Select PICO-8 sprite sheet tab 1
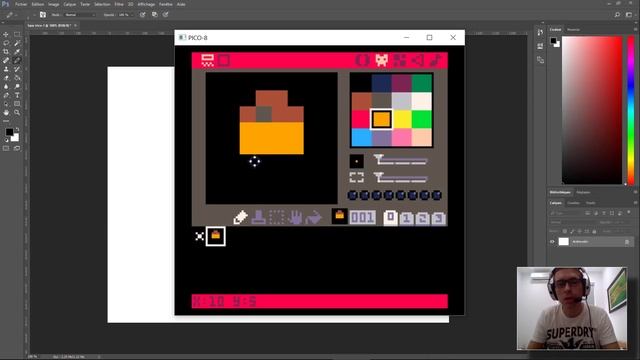This screenshot has width=640, height=360. coord(406,218)
